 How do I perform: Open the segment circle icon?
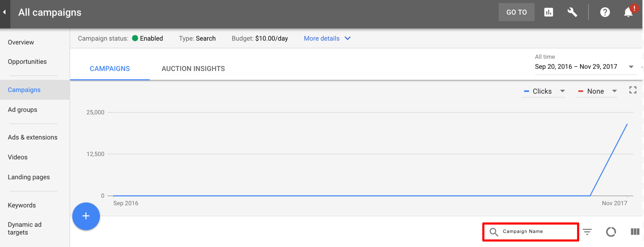pos(611,232)
